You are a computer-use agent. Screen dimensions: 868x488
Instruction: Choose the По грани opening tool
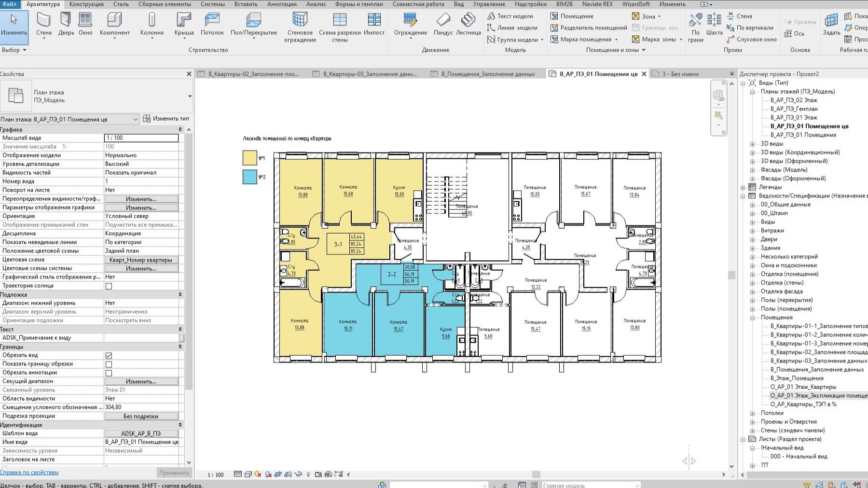[x=695, y=27]
